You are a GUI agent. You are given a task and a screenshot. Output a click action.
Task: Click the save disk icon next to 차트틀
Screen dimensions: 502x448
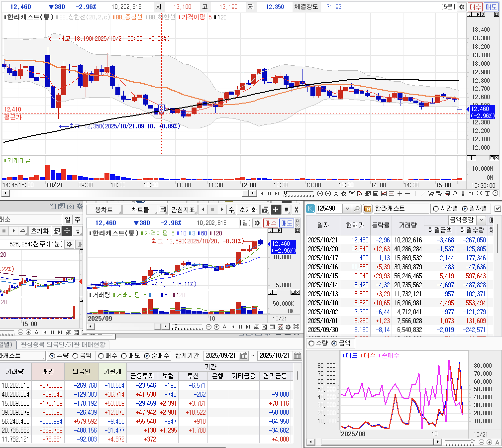coord(162,210)
